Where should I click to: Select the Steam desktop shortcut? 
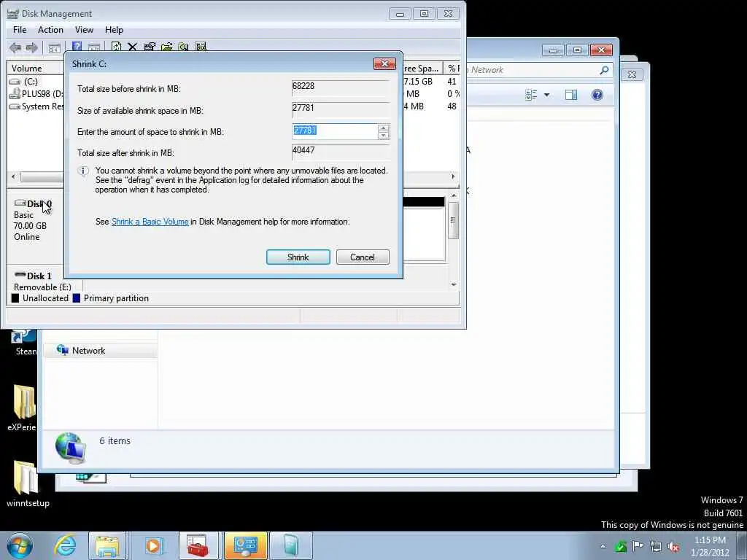[24, 342]
